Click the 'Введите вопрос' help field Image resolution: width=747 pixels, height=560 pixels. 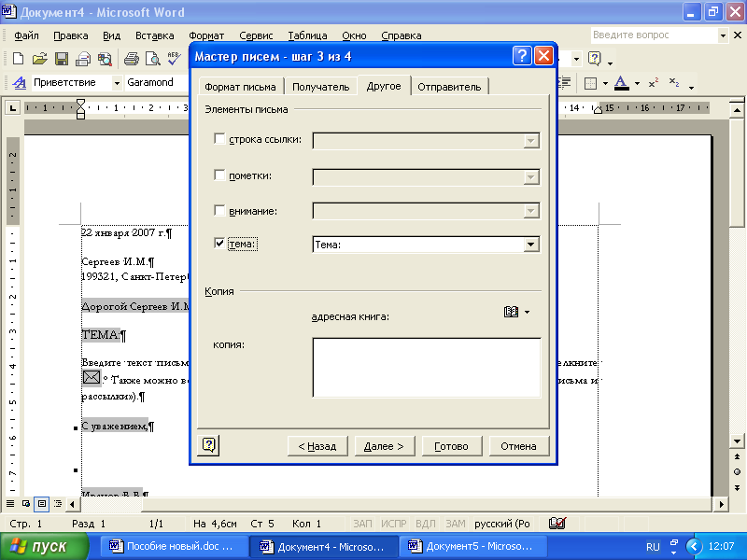[654, 35]
